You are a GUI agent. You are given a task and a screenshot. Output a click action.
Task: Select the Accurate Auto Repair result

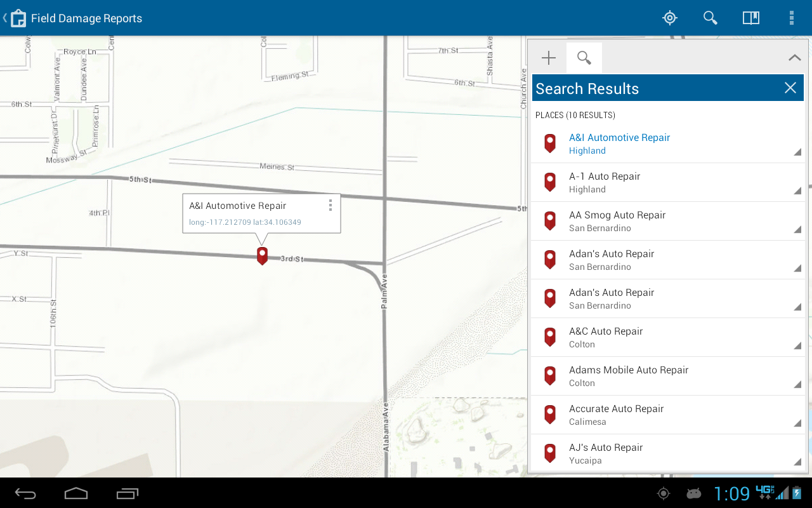(x=667, y=415)
